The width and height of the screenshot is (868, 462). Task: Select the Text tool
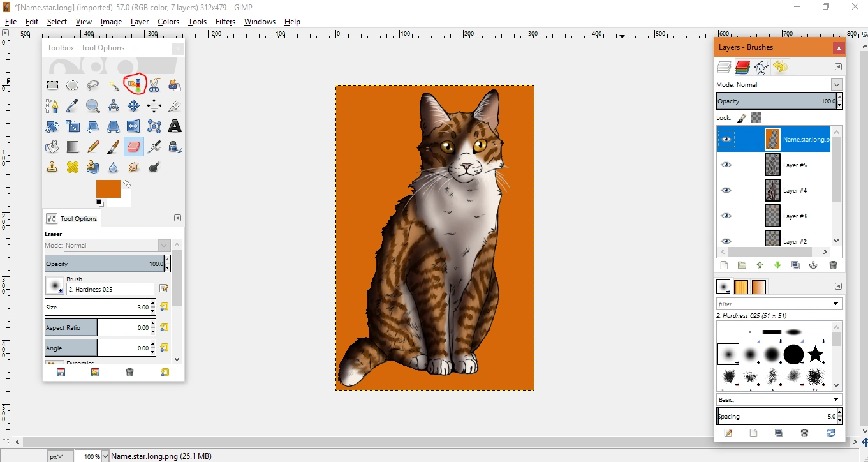[x=174, y=126]
